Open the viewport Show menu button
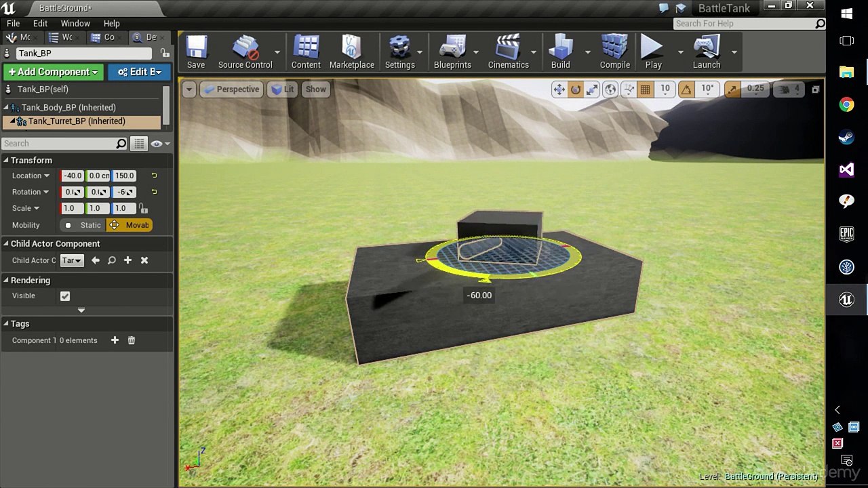The height and width of the screenshot is (488, 868). 315,89
